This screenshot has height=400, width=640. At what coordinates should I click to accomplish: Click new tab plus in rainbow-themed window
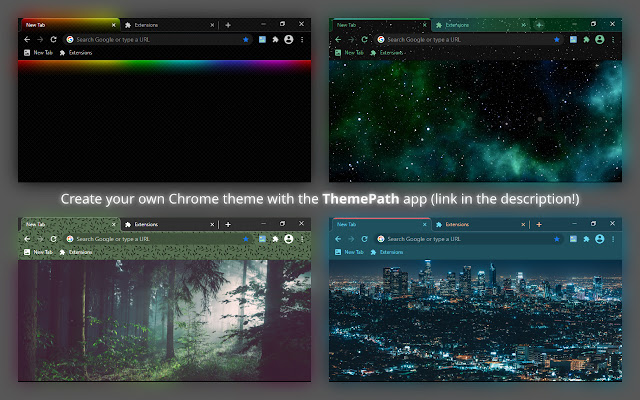(228, 24)
